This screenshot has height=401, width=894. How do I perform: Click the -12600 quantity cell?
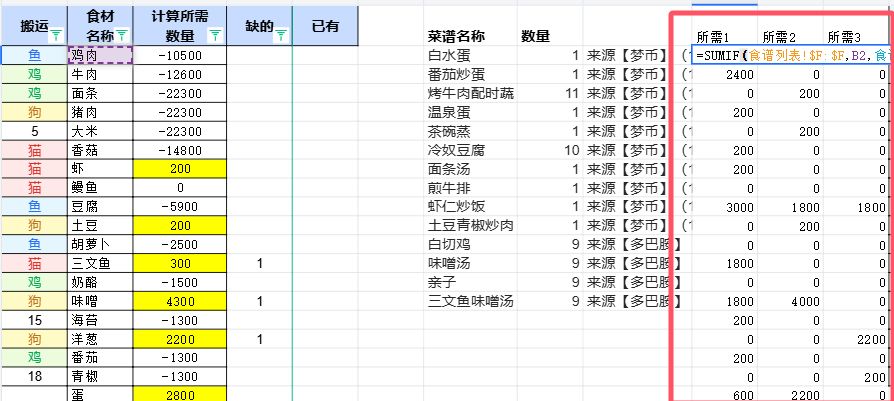click(180, 74)
